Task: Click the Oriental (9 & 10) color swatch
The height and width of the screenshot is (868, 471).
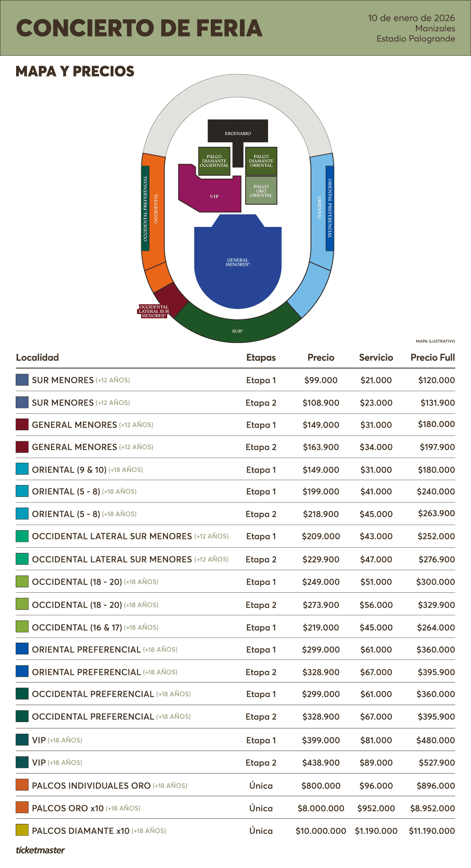Action: click(22, 469)
